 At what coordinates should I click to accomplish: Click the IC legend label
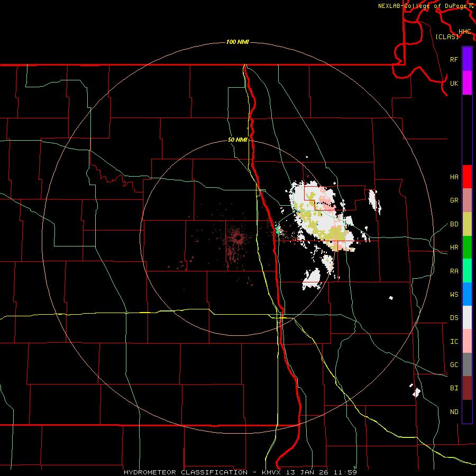tap(454, 342)
